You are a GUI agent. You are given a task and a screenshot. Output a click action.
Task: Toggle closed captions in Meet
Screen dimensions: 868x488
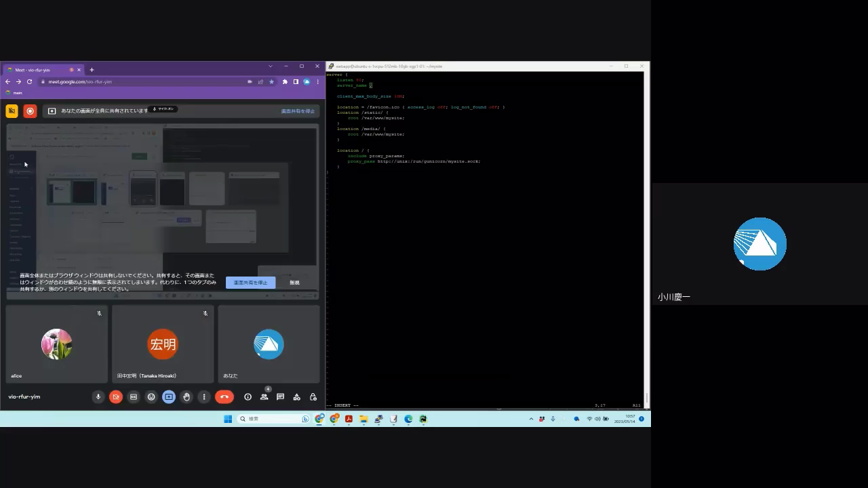[x=134, y=397]
